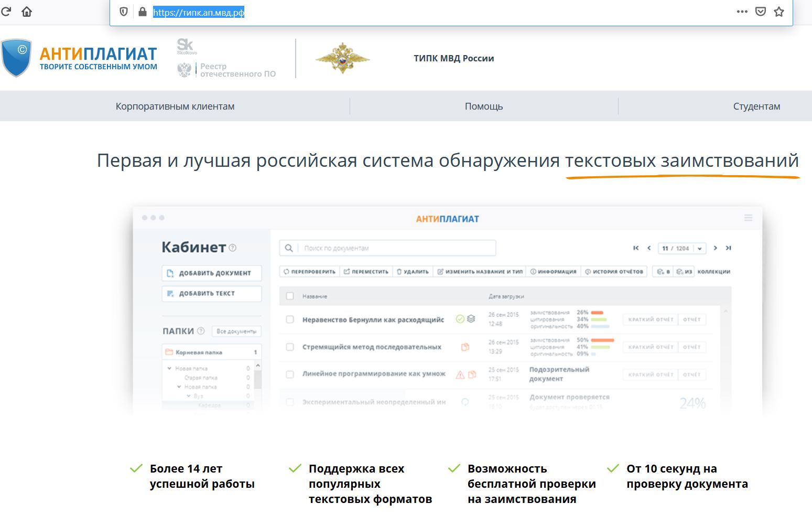Click ПЕРЕПРОВЕРИТЬ in the document toolbar
This screenshot has height=514, width=812.
pos(310,272)
